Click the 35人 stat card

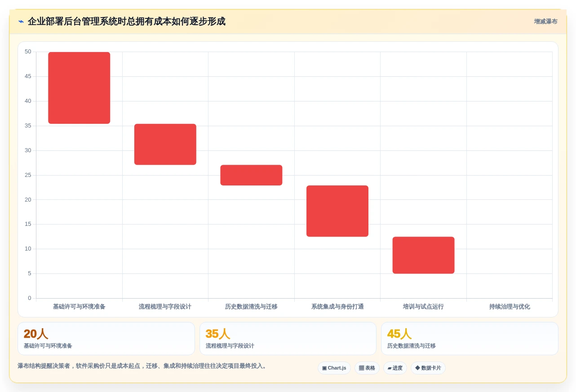[x=288, y=339]
